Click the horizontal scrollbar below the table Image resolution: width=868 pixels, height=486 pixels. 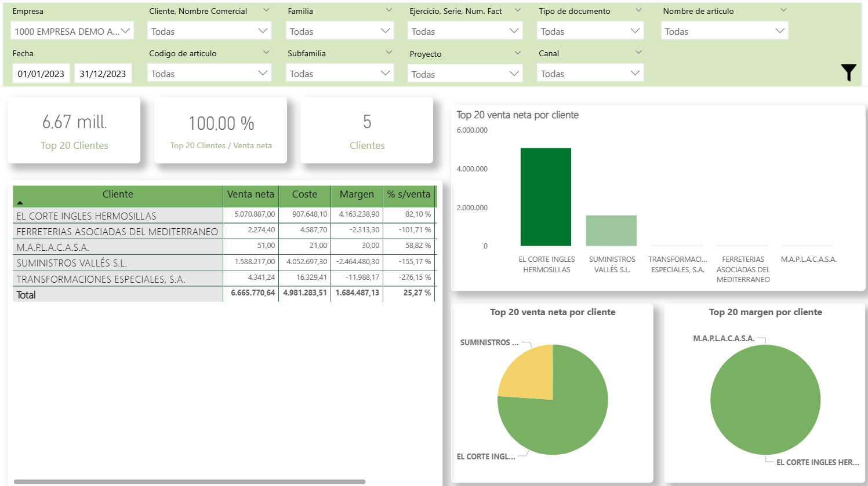point(189,481)
